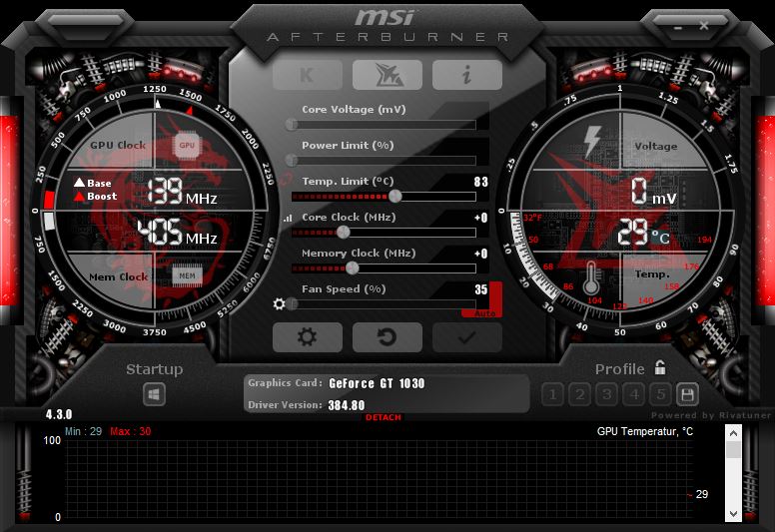
Task: Click the Power Limit slider
Action: click(x=384, y=160)
